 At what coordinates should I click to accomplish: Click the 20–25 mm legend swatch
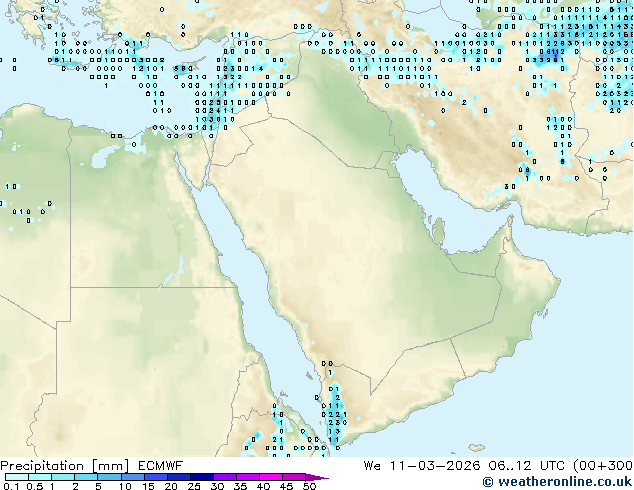point(179,477)
